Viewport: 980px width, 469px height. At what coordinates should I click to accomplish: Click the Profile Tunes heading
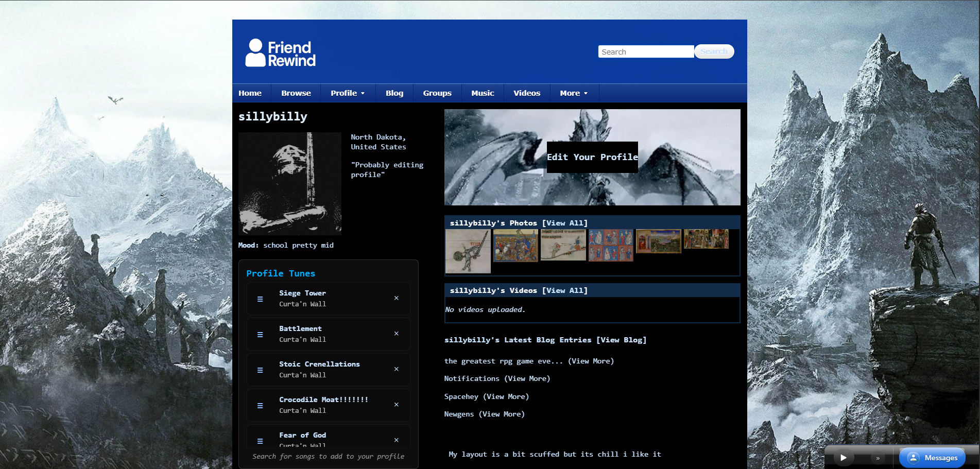[x=281, y=273]
